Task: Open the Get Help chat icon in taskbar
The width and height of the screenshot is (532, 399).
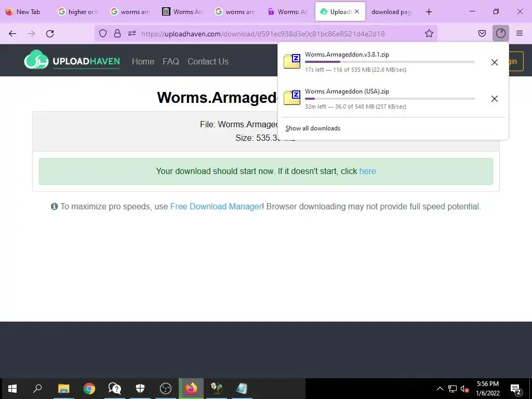Action: click(x=115, y=388)
